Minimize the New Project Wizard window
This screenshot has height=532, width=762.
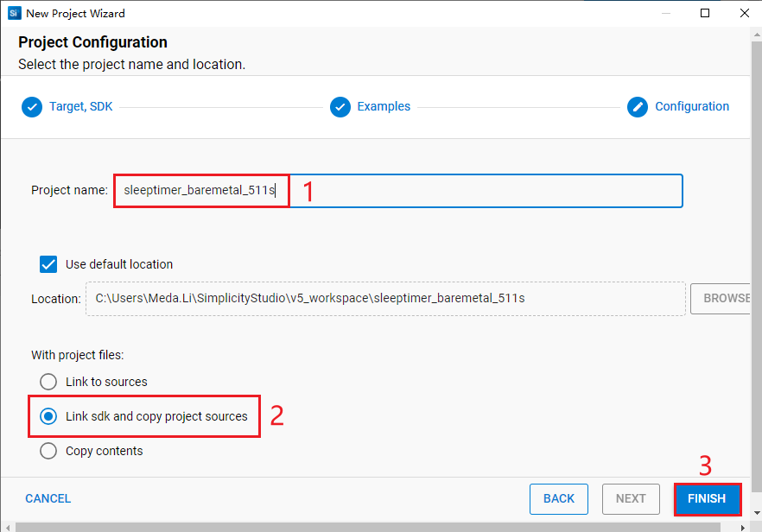[x=668, y=13]
